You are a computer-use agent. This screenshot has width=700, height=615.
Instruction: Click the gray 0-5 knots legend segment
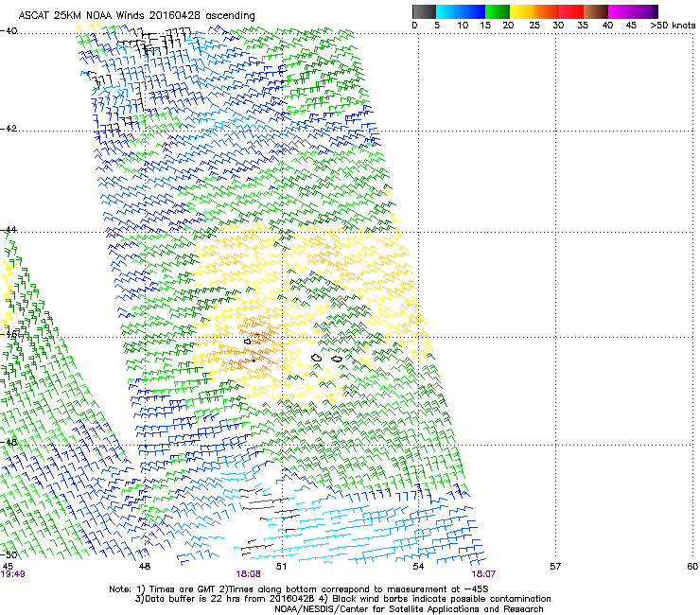pos(424,11)
